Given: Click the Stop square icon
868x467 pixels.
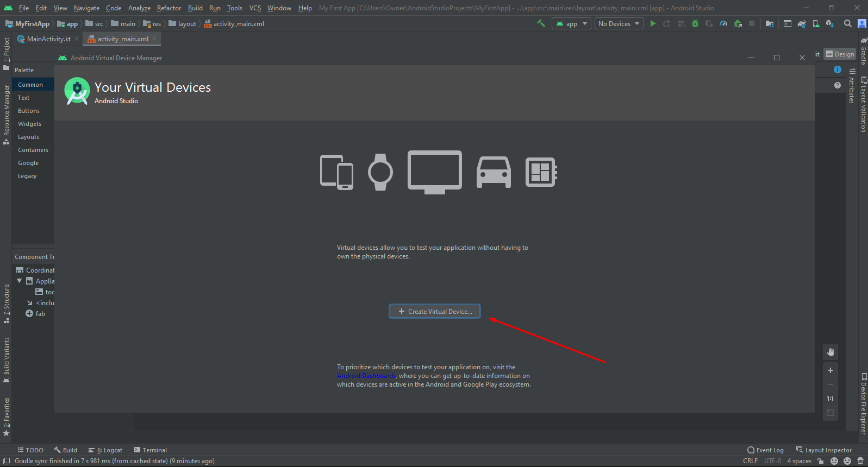Looking at the screenshot, I should coord(752,23).
